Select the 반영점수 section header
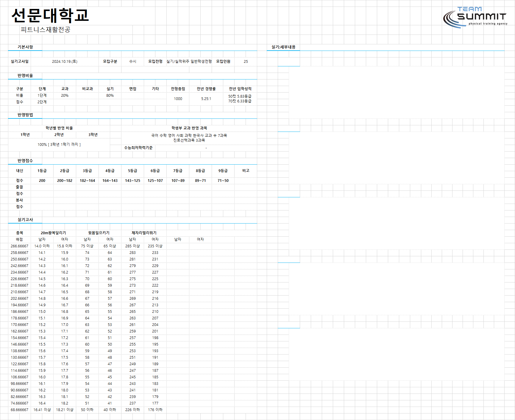Viewport: 515px width, 420px height. click(25, 161)
